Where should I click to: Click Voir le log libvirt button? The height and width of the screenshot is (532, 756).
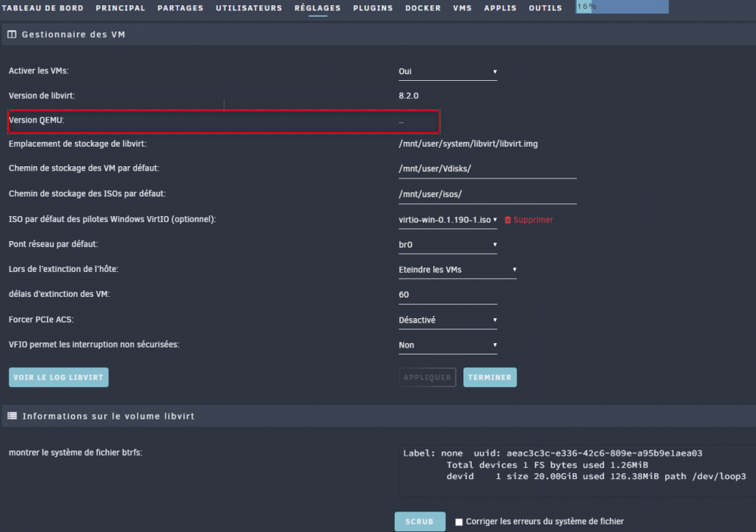pos(58,377)
